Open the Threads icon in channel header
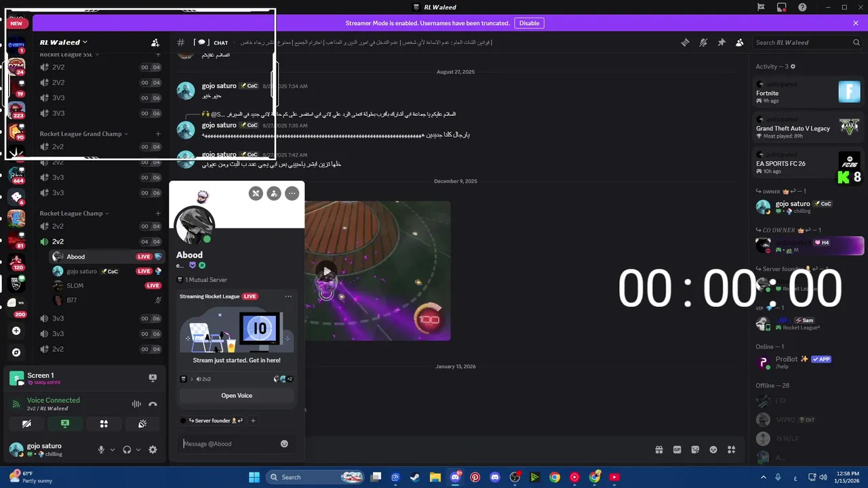This screenshot has width=868, height=488. pyautogui.click(x=685, y=42)
